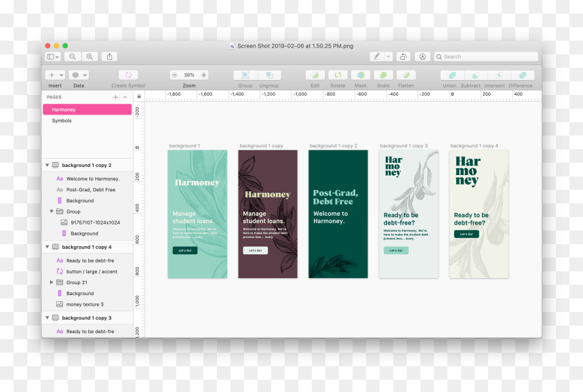The height and width of the screenshot is (392, 583).
Task: Click the Search field in Preview toolbar
Action: coord(486,56)
